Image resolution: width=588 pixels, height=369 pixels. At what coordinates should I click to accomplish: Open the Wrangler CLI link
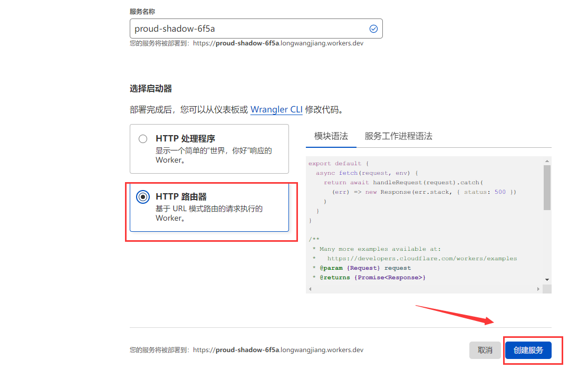276,110
